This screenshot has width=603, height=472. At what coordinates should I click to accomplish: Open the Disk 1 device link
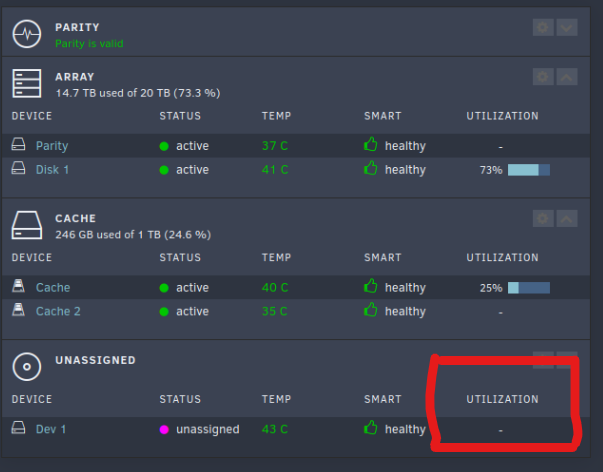coord(52,170)
